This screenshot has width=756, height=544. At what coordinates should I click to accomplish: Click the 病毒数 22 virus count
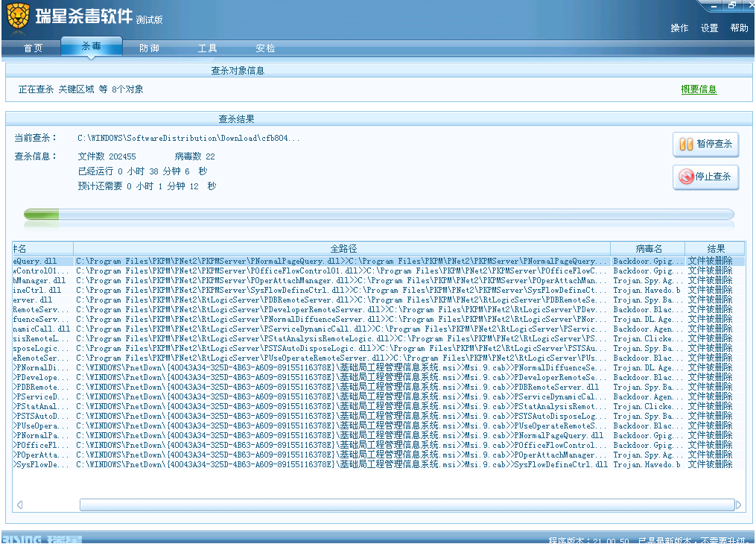pos(194,156)
